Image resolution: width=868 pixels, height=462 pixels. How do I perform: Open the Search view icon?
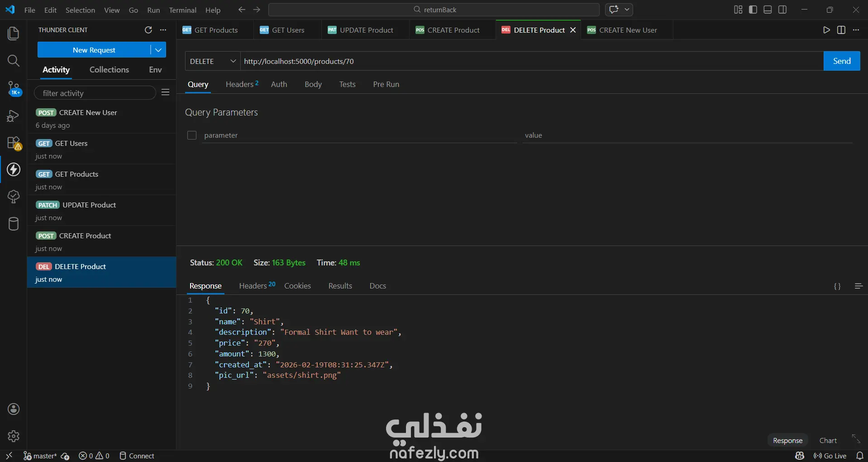14,61
